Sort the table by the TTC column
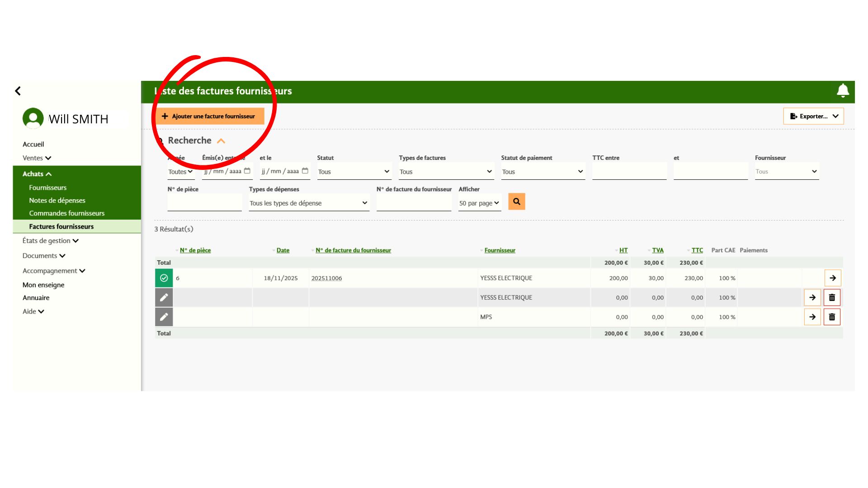Viewport: 868px width, 488px height. [x=697, y=250]
